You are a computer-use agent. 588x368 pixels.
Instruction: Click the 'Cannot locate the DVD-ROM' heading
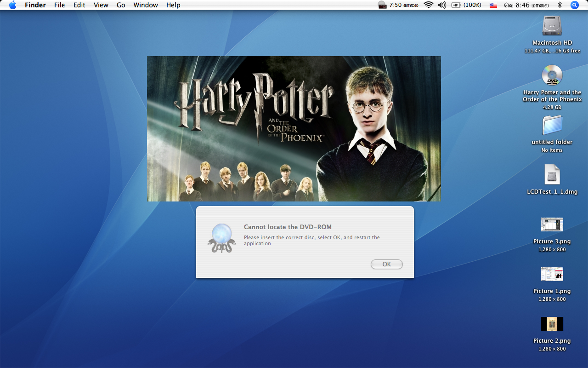(x=288, y=227)
